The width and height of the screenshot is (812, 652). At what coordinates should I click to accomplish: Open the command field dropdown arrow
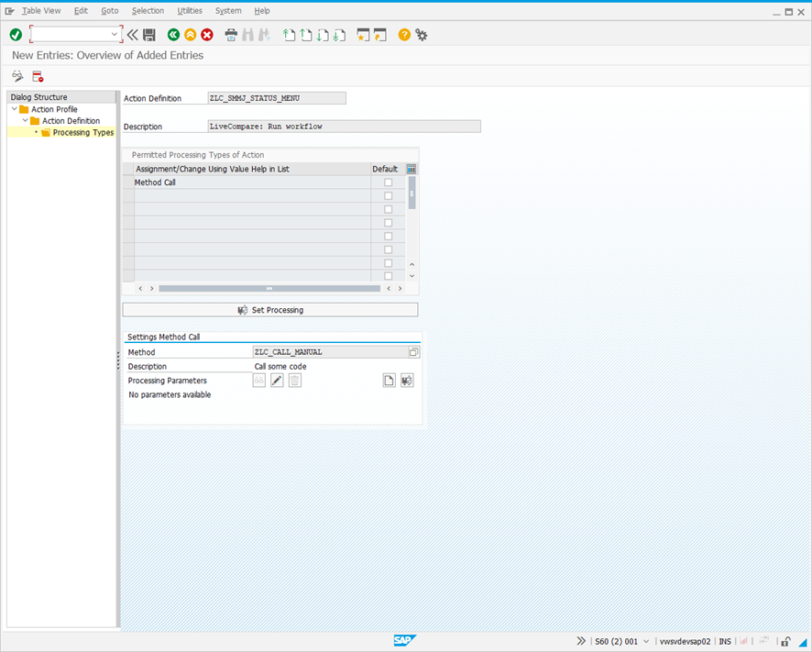coord(115,35)
